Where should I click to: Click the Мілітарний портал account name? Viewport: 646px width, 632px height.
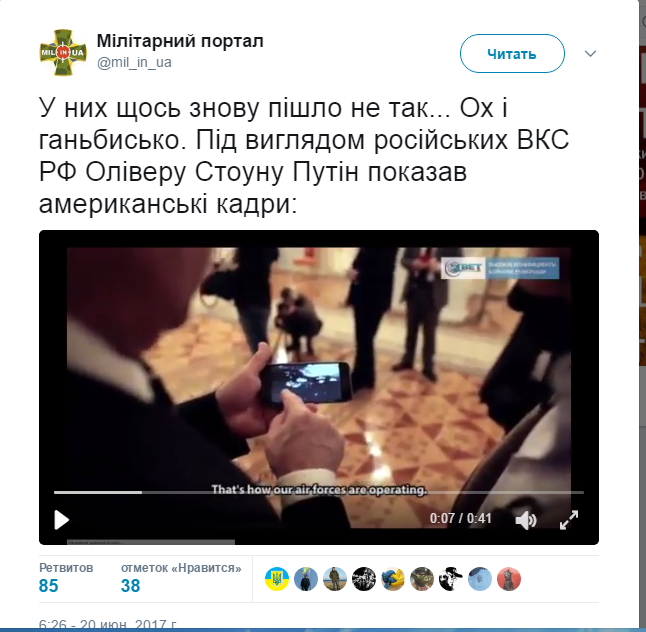click(x=180, y=41)
